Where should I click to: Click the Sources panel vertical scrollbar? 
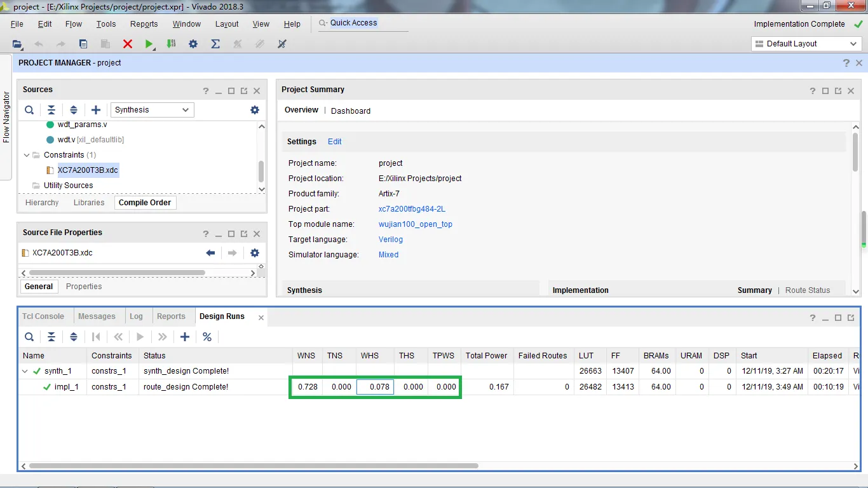tap(261, 171)
